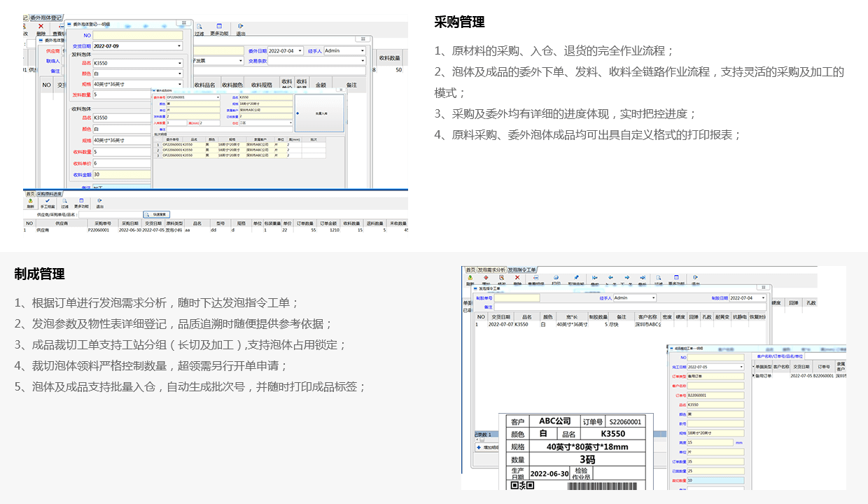Click the 手工结案 checkmark icon
Image resolution: width=868 pixels, height=504 pixels.
pyautogui.click(x=47, y=202)
